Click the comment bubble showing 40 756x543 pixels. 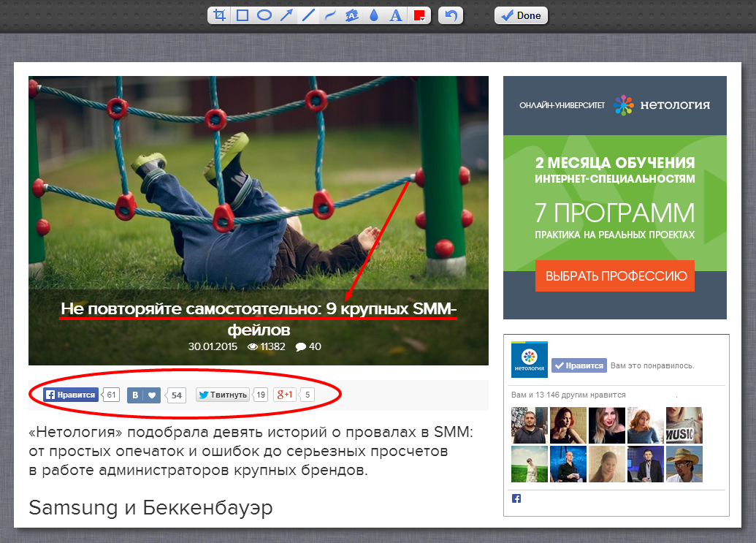tap(308, 346)
